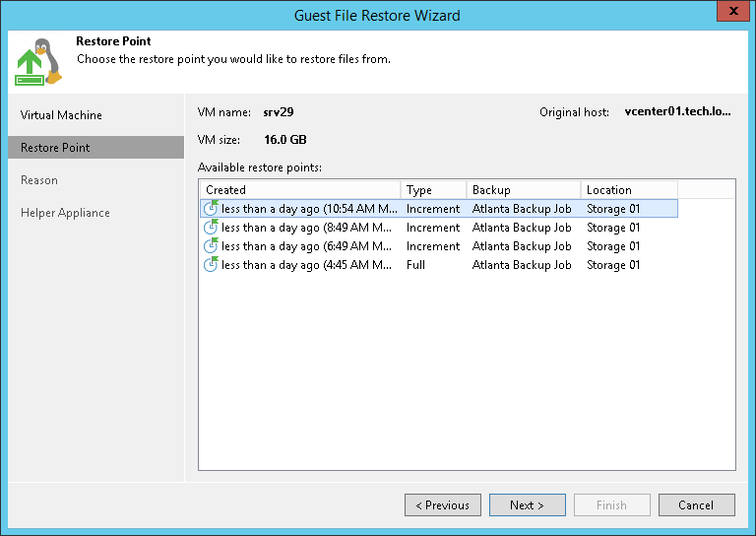This screenshot has width=756, height=536.
Task: Click the Backup column header
Action: [523, 190]
